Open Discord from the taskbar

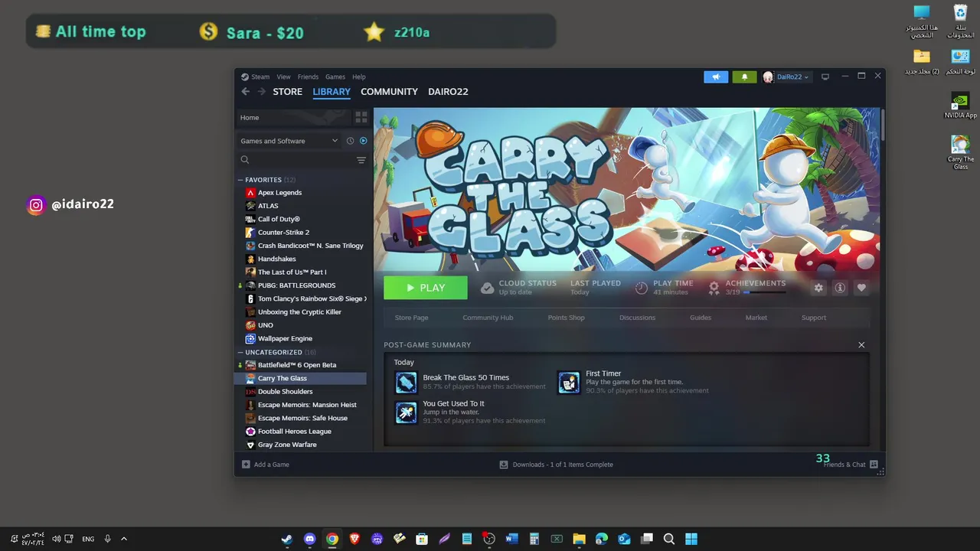click(x=309, y=539)
